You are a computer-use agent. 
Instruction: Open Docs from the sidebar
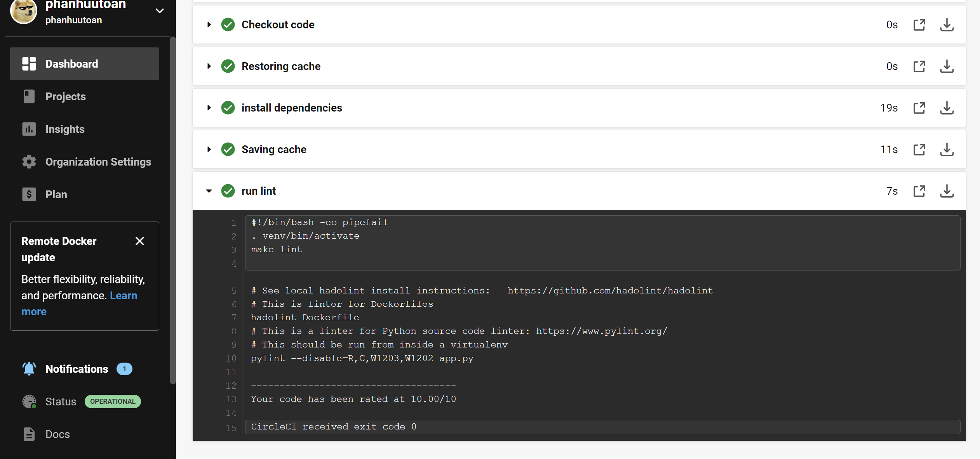57,434
